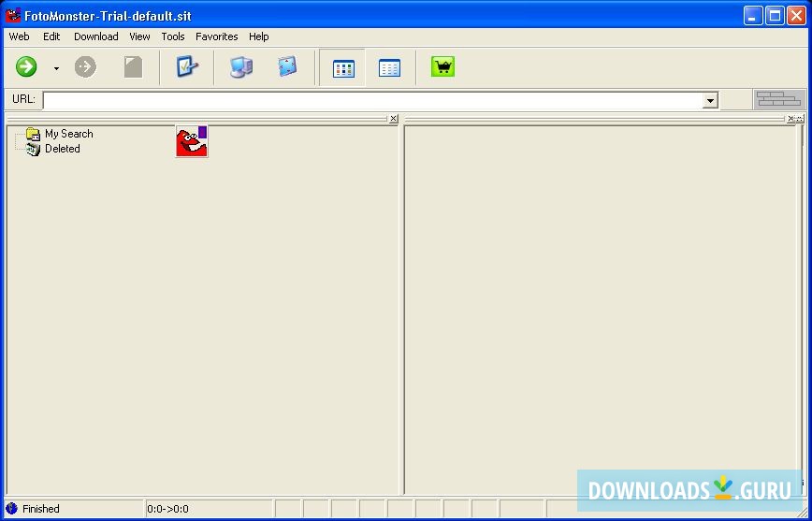Click the My Search folder icon
The height and width of the screenshot is (521, 812).
(33, 134)
